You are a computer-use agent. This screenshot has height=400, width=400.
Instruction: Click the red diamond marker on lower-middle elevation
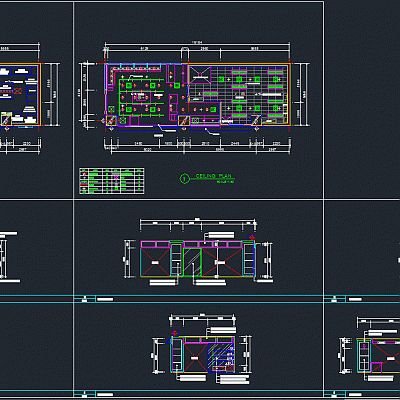[175, 333]
